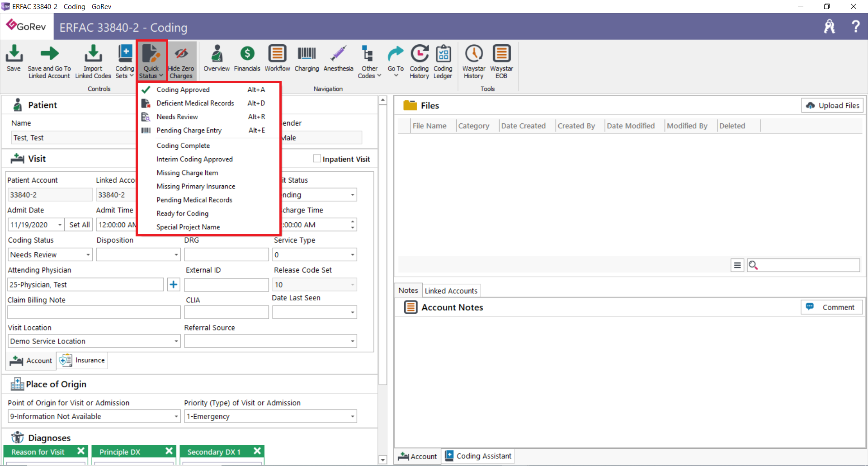Remove the Principle DX diagnosis
The width and height of the screenshot is (868, 466).
[x=169, y=451]
